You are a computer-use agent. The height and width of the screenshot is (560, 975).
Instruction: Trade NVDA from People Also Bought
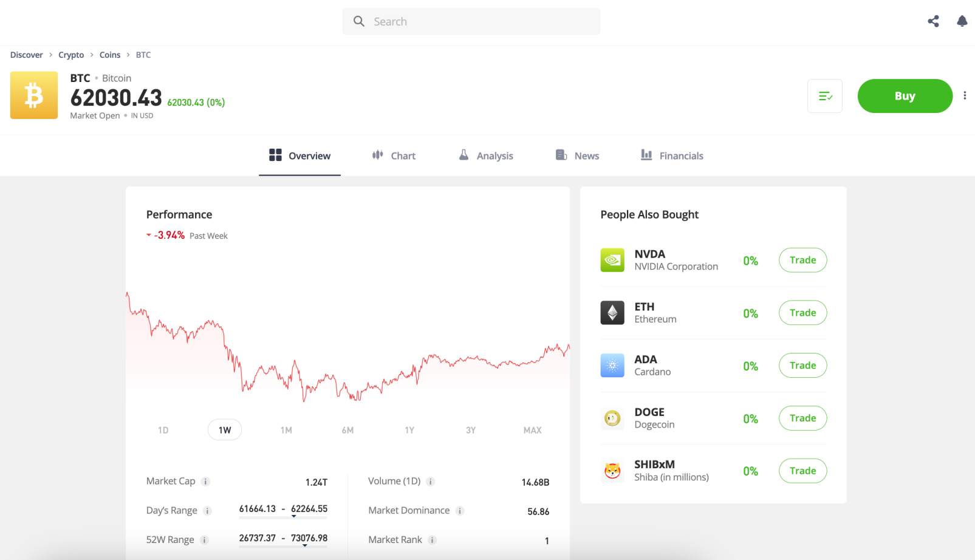[802, 260]
